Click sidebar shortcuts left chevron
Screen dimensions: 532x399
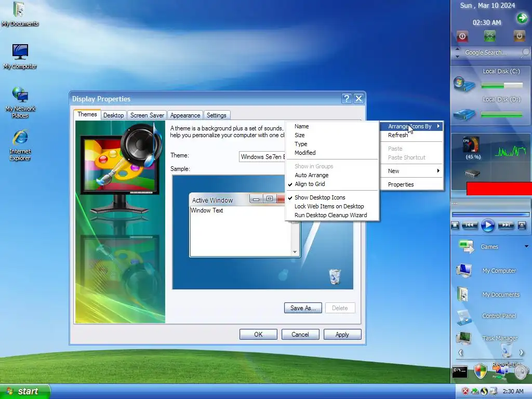[x=460, y=353]
